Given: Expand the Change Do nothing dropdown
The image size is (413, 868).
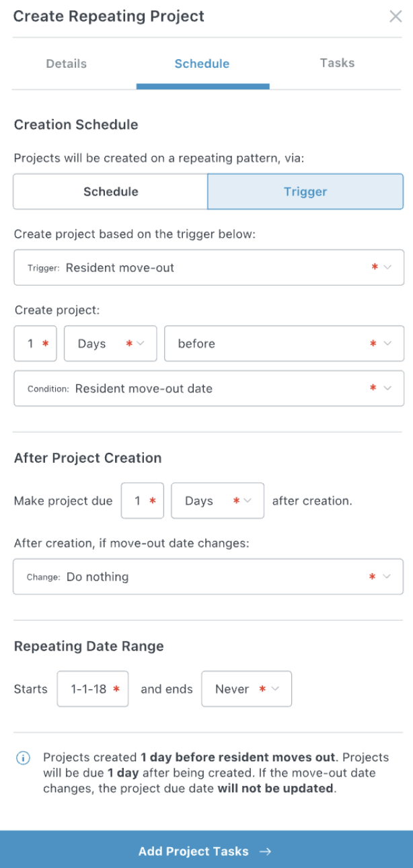Looking at the screenshot, I should 209,576.
